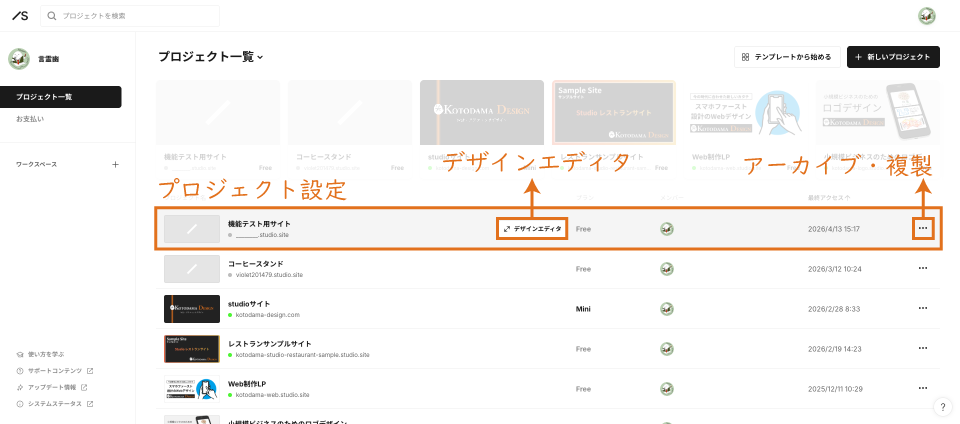Viewport: 960px width, 424px height.
Task: Open お支払い in the sidebar
Action: (30, 119)
